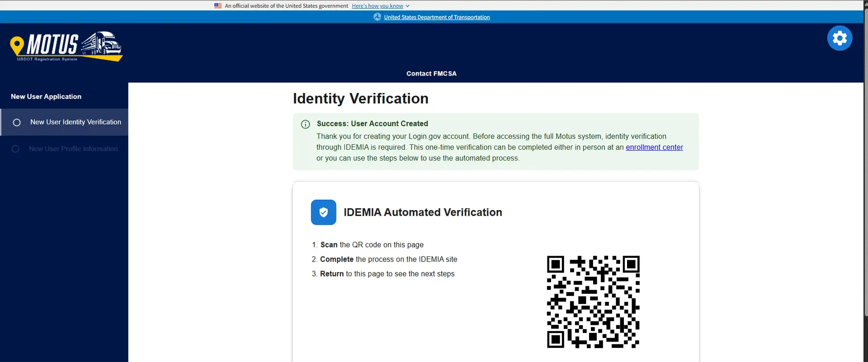This screenshot has height=362, width=868.
Task: Click the info icon beside Success message
Action: click(306, 124)
